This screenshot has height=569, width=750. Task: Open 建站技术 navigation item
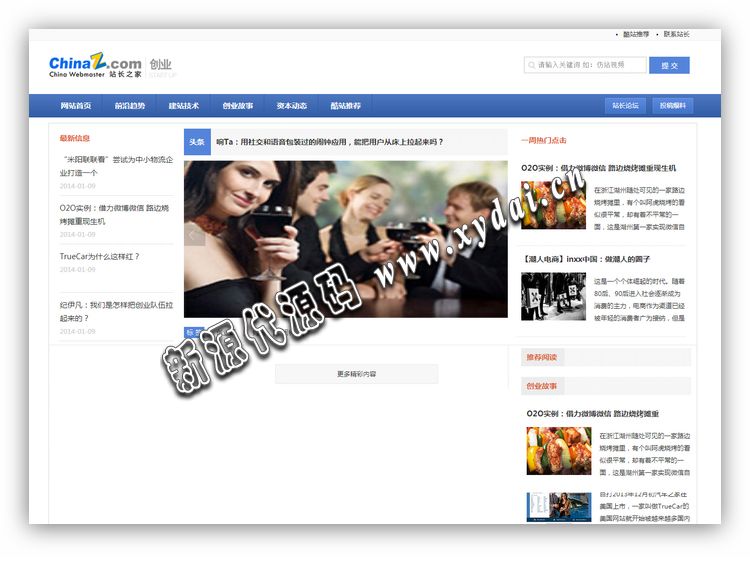pos(184,106)
